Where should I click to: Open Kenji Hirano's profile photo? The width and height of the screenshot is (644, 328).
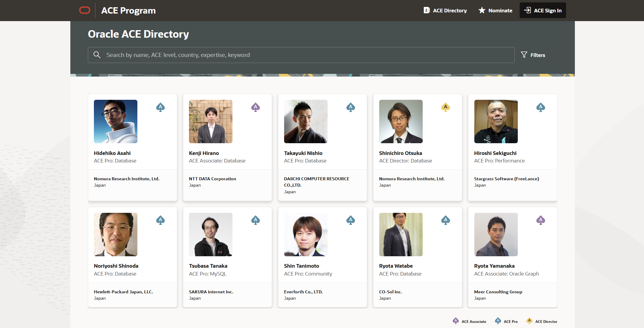coord(211,121)
